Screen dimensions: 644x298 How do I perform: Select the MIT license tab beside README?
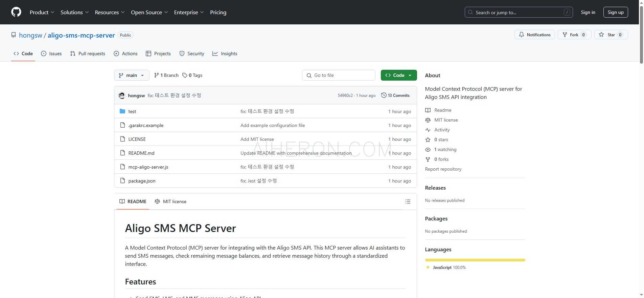[x=170, y=201]
